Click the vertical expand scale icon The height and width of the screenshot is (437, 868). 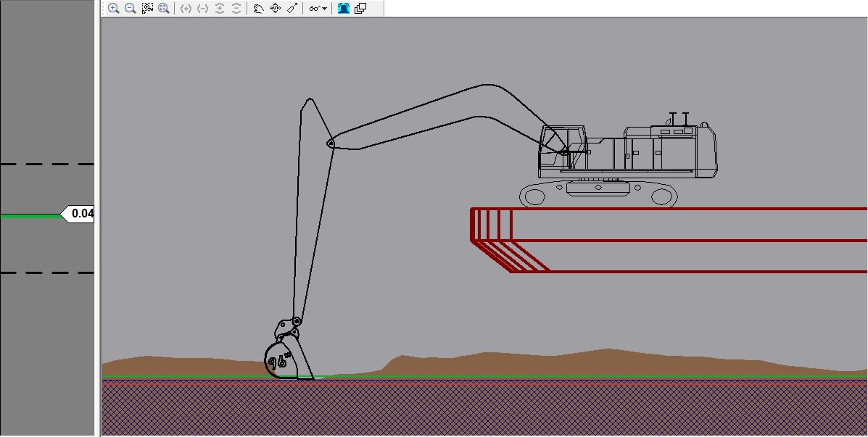pyautogui.click(x=220, y=8)
